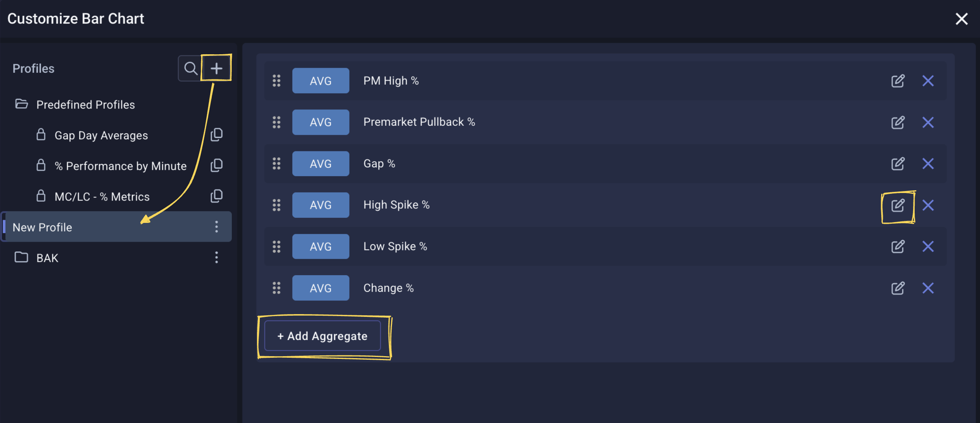The height and width of the screenshot is (423, 980).
Task: Add a new profile with plus icon
Action: (216, 68)
